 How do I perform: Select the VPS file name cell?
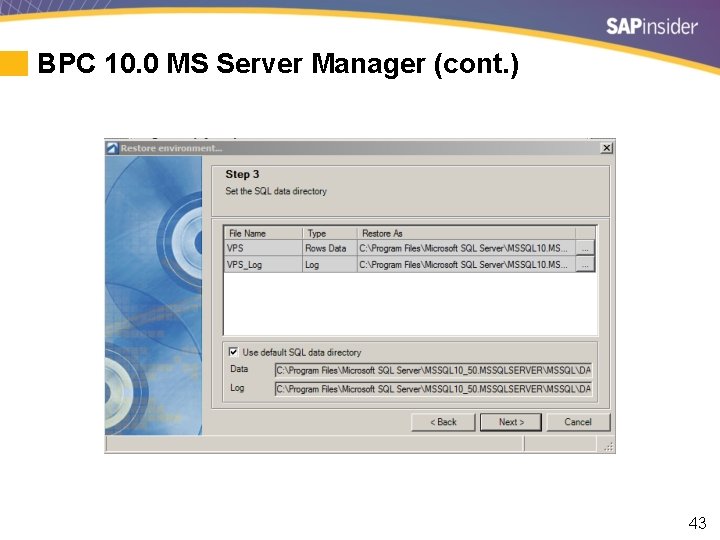point(263,248)
